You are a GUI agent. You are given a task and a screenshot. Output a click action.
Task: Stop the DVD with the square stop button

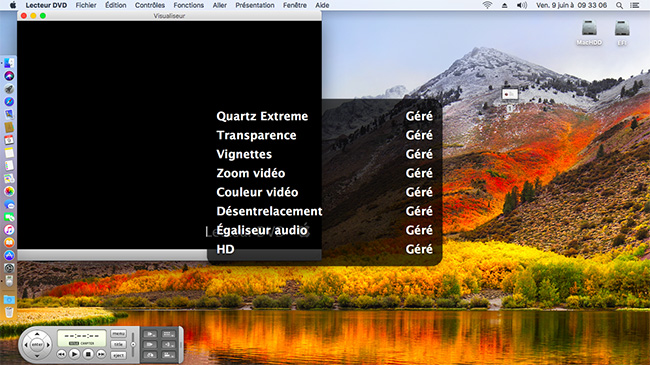[x=88, y=354]
